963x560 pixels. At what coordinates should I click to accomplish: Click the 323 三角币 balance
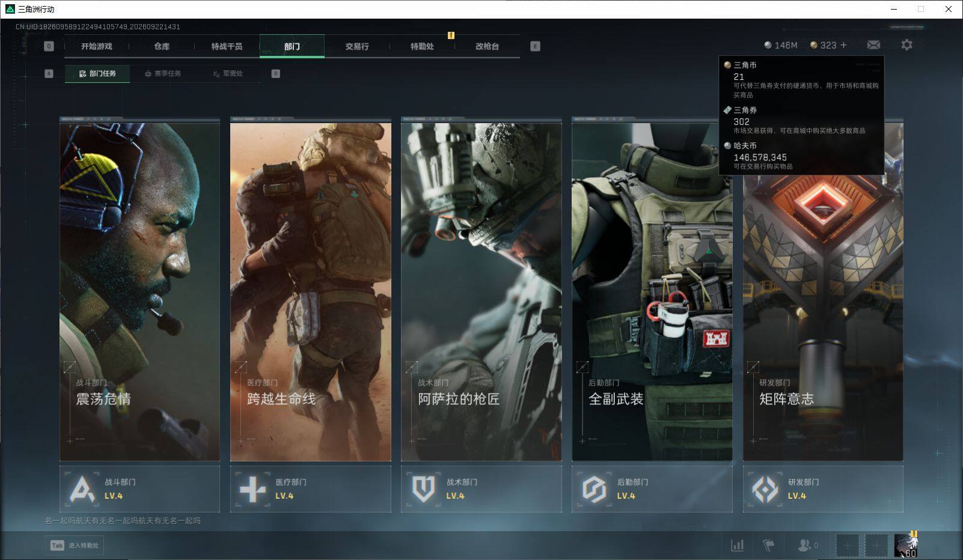823,45
